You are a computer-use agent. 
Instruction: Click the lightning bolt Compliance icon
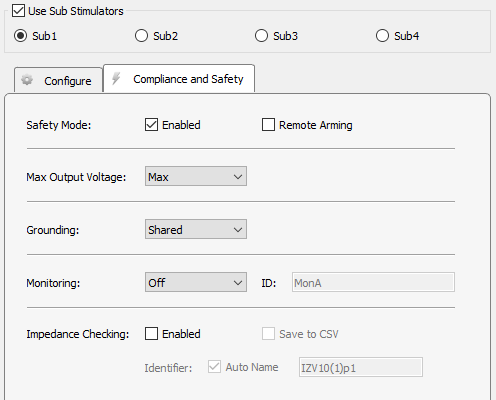[116, 78]
